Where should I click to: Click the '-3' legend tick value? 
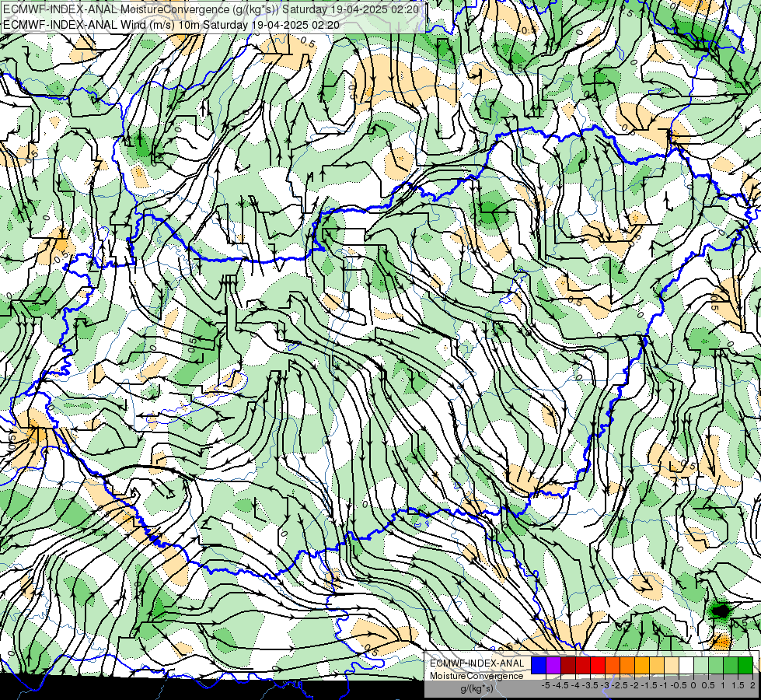[x=605, y=685]
